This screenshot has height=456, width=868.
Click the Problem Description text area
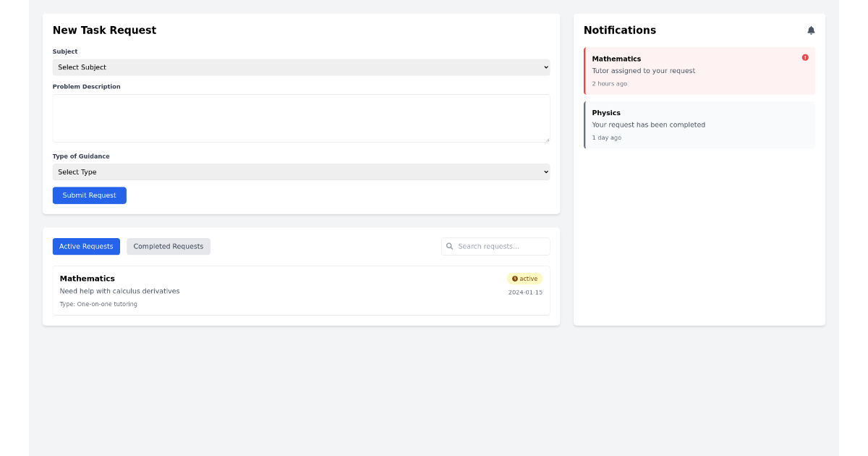[301, 118]
